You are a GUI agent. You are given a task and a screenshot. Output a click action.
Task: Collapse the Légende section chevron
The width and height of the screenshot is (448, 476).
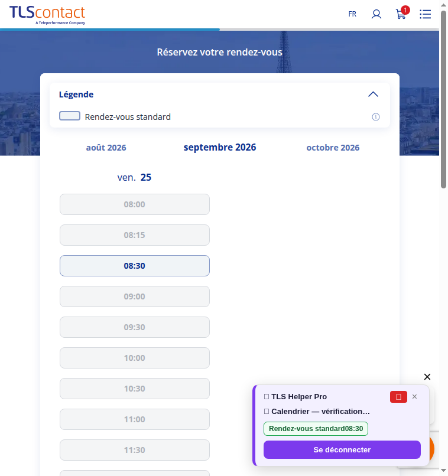tap(373, 94)
